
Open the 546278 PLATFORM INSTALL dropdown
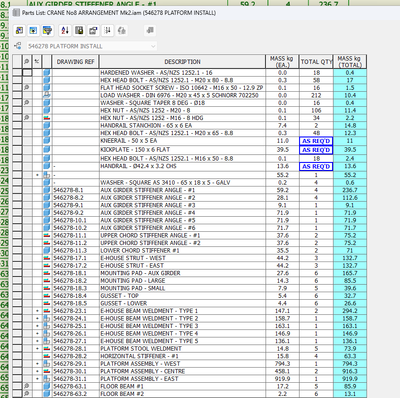[x=92, y=46]
